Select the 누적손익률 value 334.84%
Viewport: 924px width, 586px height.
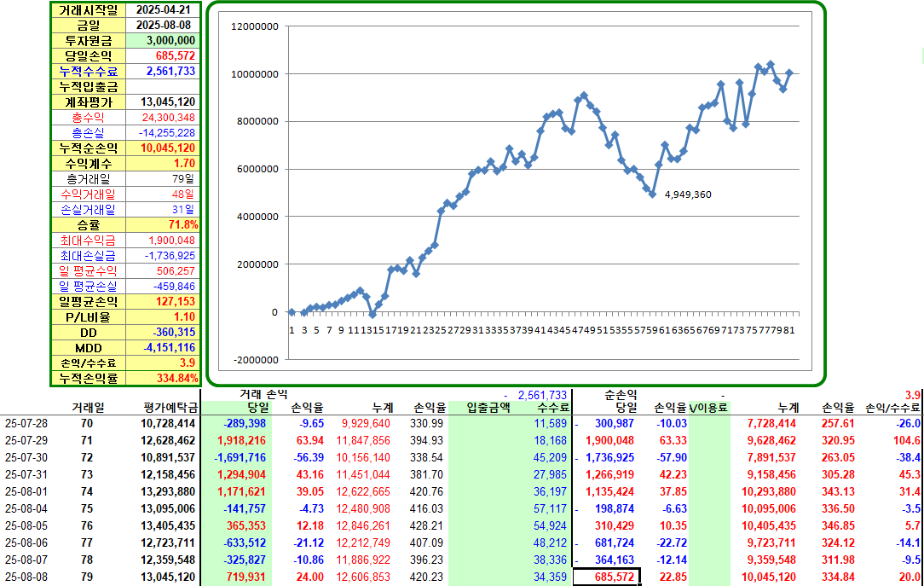(163, 378)
